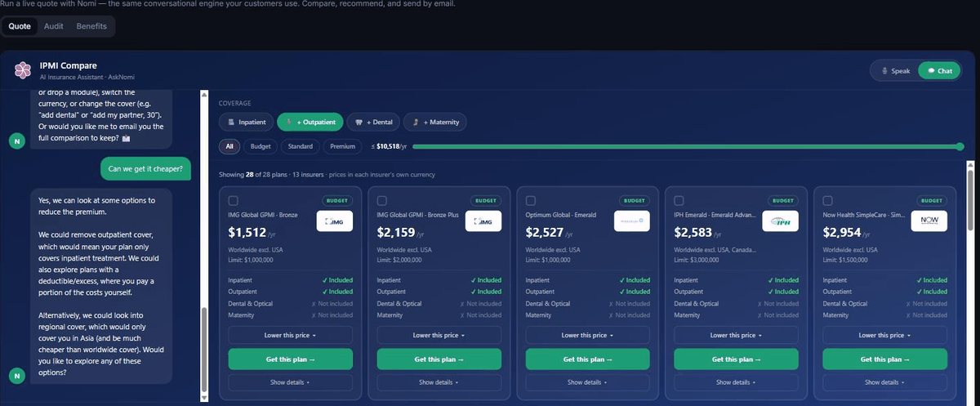The image size is (980, 406).
Task: Filter plans by Premium tier
Action: click(x=343, y=146)
